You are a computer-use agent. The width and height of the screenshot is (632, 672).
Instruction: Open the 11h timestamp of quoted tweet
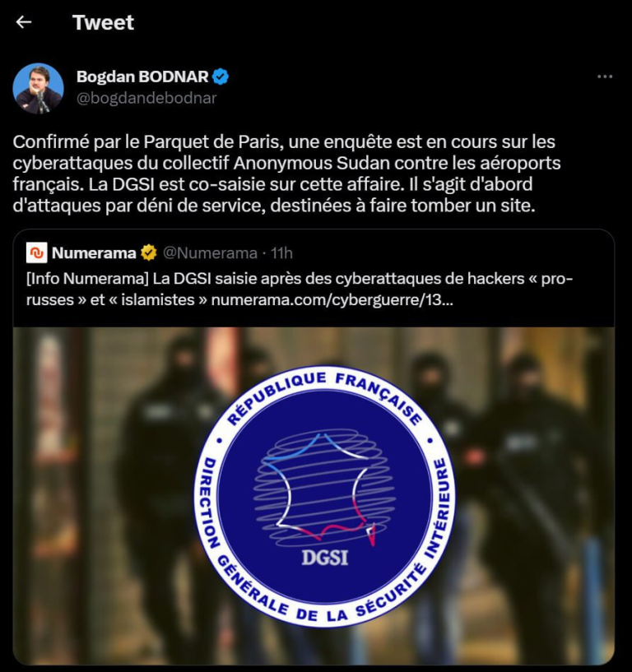(281, 253)
